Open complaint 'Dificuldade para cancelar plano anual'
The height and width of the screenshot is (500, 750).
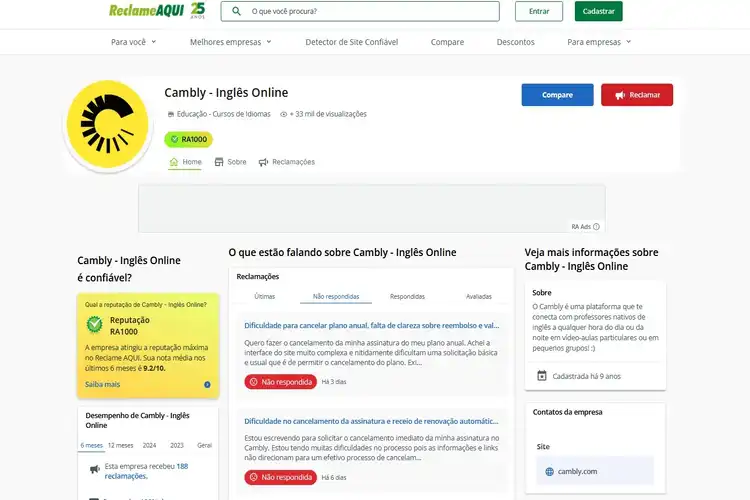[372, 325]
